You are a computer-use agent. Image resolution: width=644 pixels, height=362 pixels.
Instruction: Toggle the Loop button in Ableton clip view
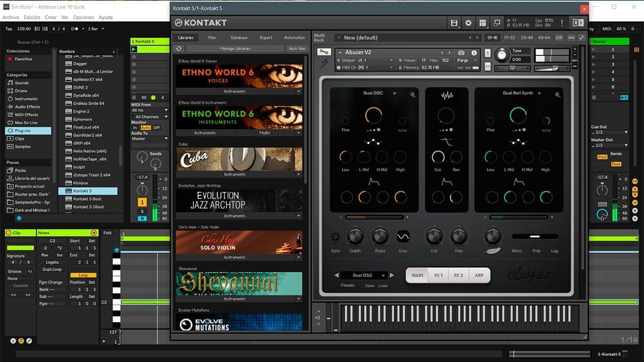pyautogui.click(x=83, y=275)
